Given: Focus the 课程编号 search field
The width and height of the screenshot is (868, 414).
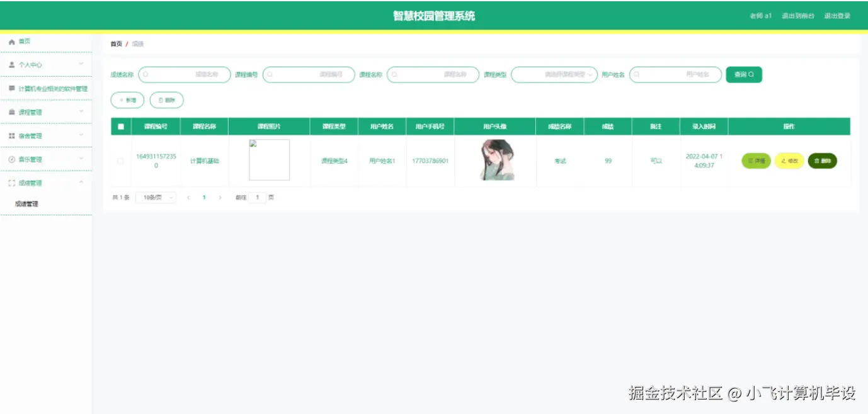Looking at the screenshot, I should pos(309,75).
